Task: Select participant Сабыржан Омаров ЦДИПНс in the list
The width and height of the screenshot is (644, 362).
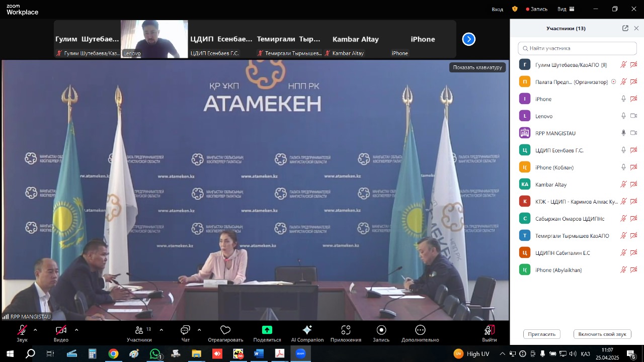Action: (578, 219)
